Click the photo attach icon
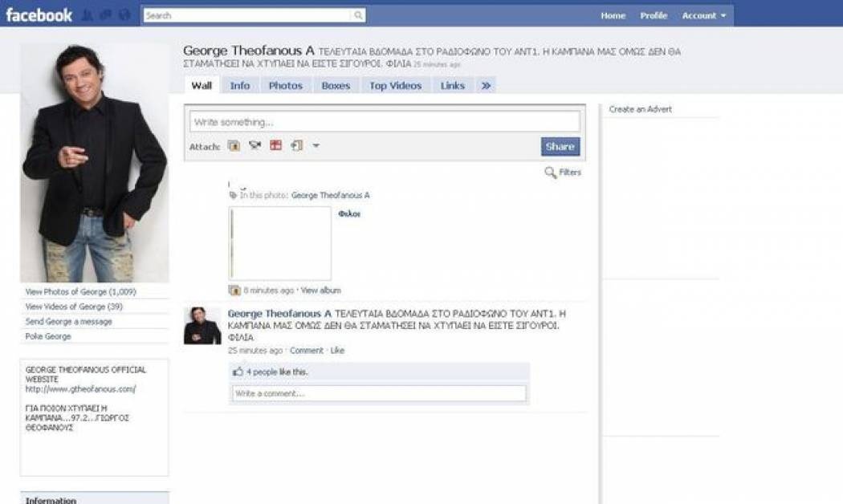 pyautogui.click(x=234, y=146)
